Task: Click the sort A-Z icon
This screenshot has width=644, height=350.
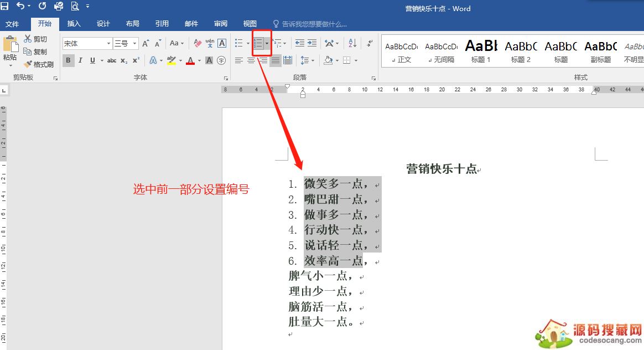Action: (x=352, y=43)
